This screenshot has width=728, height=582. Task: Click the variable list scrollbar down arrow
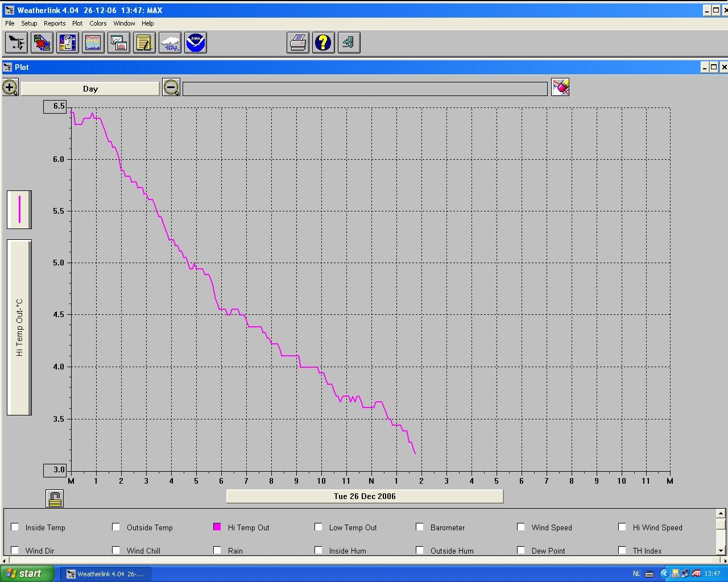point(721,550)
